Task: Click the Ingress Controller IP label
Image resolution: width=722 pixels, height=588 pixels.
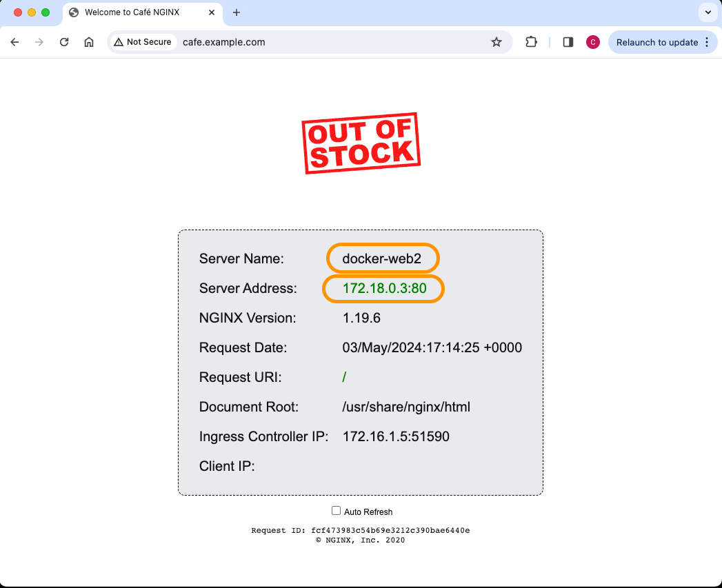Action: (264, 436)
